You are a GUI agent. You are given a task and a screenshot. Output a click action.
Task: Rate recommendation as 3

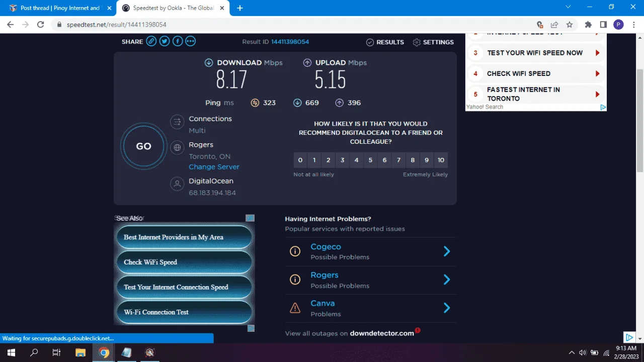[x=343, y=160]
